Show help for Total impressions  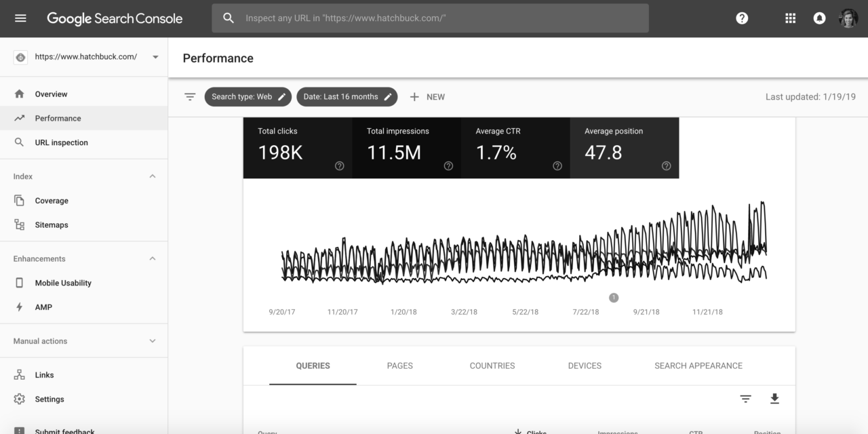448,166
